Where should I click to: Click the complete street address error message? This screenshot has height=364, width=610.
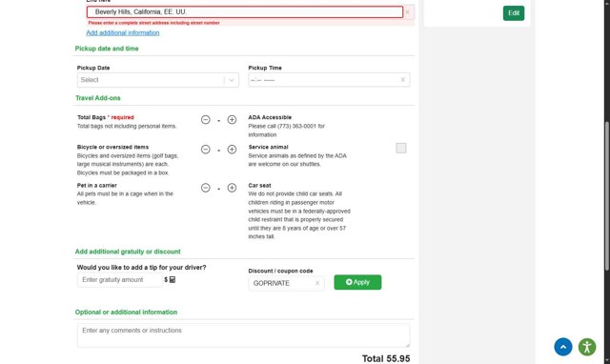[x=153, y=23]
